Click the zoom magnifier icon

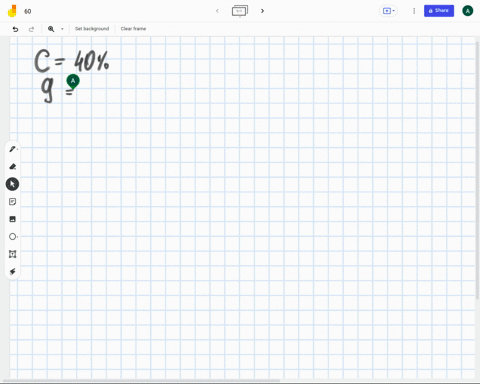pos(51,29)
